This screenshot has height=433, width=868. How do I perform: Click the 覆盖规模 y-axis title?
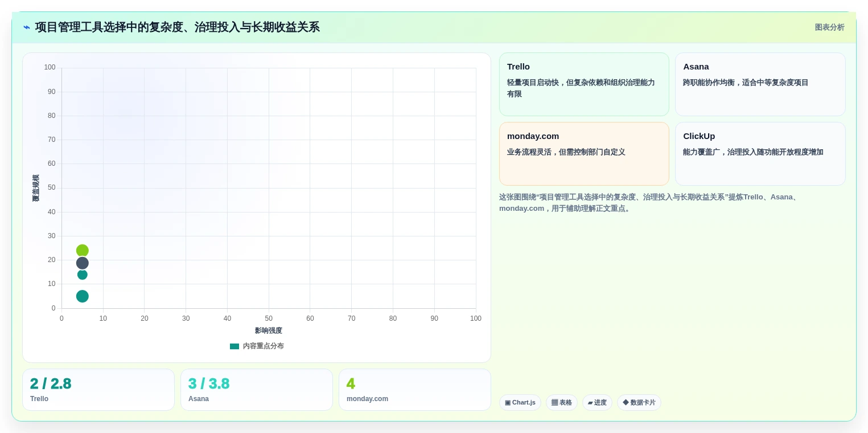(36, 188)
